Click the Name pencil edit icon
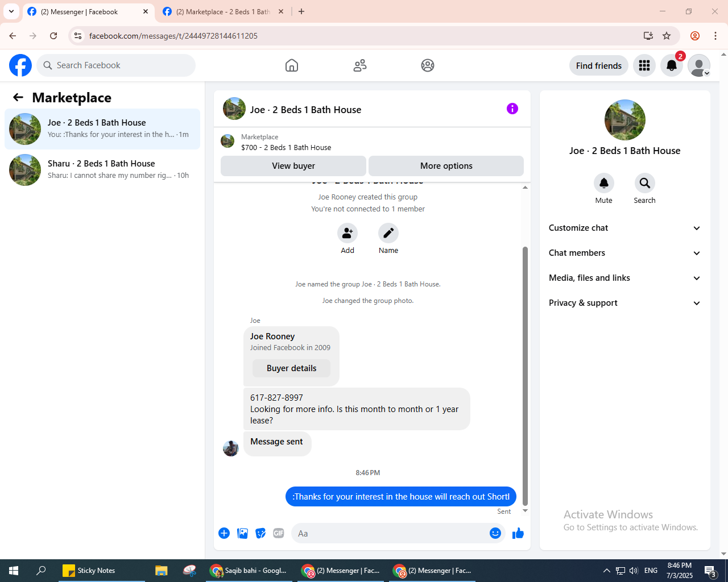Image resolution: width=728 pixels, height=582 pixels. coord(388,233)
